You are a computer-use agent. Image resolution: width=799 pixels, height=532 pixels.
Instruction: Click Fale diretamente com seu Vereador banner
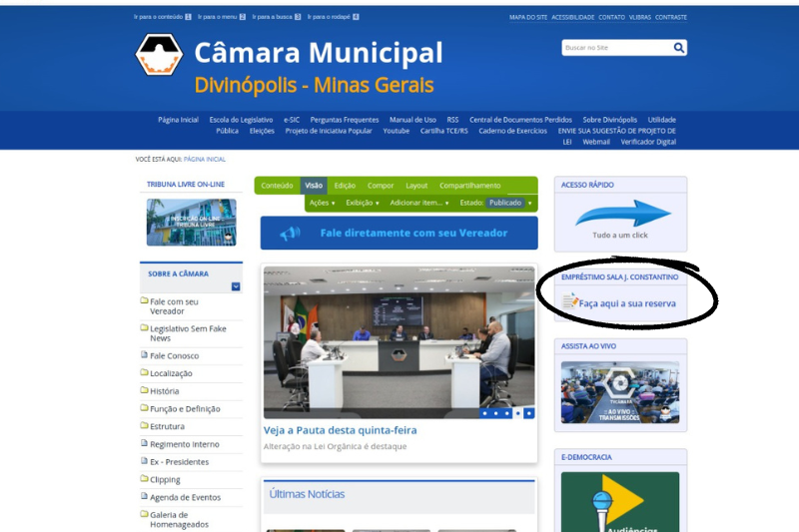[x=399, y=234]
